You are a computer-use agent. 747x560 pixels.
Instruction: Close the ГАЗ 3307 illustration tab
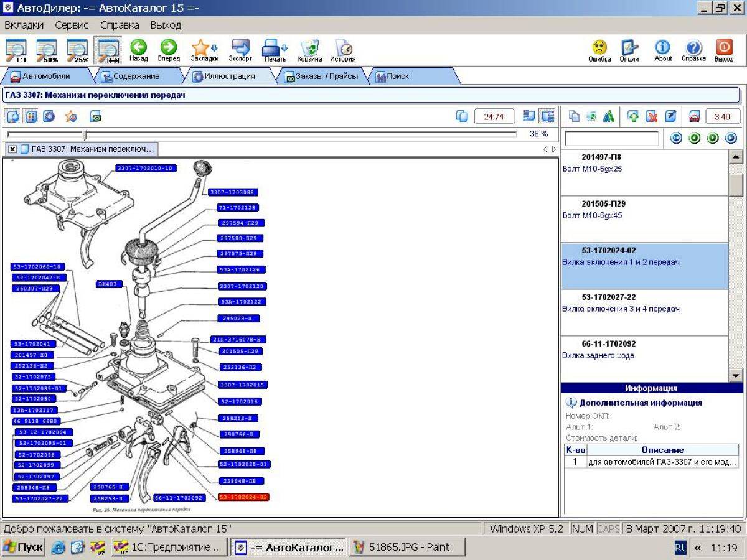click(12, 149)
